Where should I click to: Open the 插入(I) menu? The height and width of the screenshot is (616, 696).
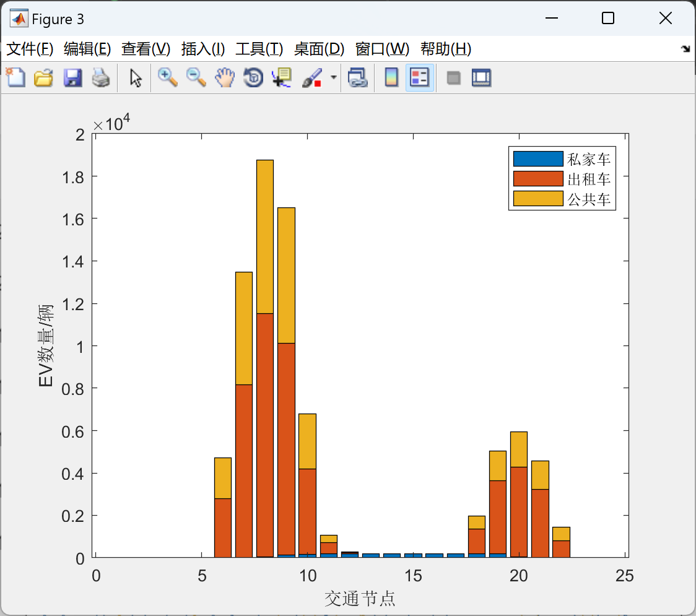pos(203,49)
